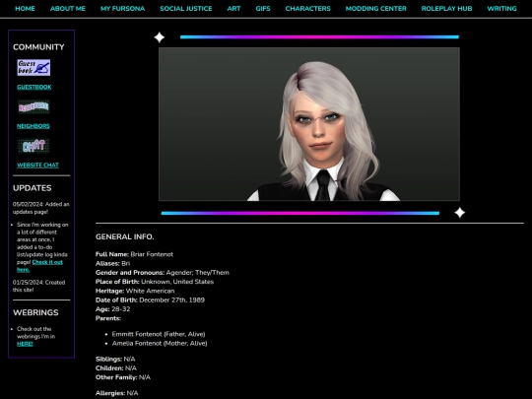Open the GUESTBOOK text link
The width and height of the screenshot is (532, 399).
pyautogui.click(x=34, y=88)
